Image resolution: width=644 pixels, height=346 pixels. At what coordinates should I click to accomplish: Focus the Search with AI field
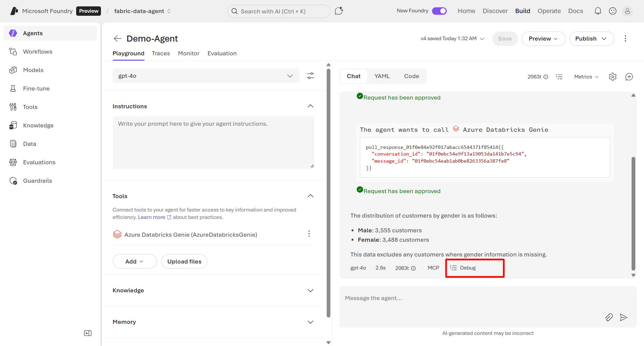tap(279, 11)
